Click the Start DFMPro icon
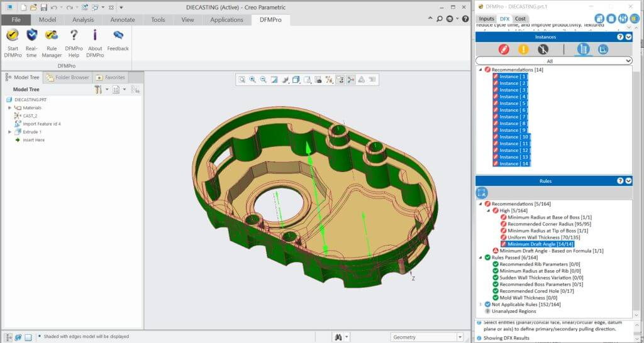 (12, 36)
